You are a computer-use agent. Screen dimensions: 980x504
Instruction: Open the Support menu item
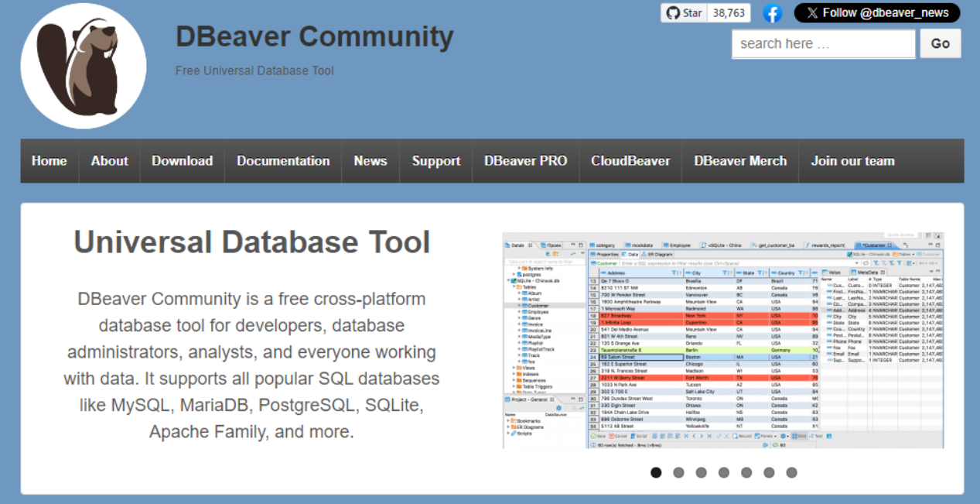pos(436,161)
